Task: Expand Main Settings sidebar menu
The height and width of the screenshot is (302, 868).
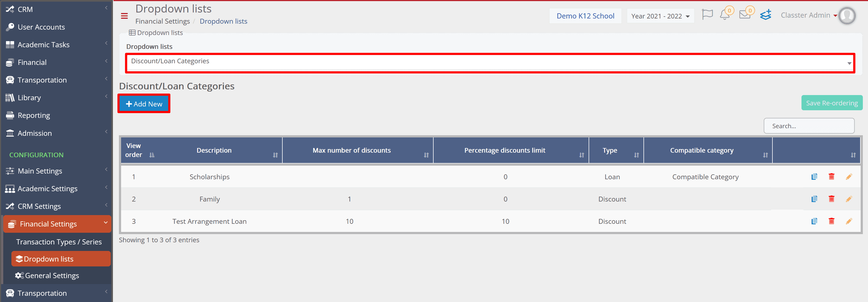Action: [56, 171]
